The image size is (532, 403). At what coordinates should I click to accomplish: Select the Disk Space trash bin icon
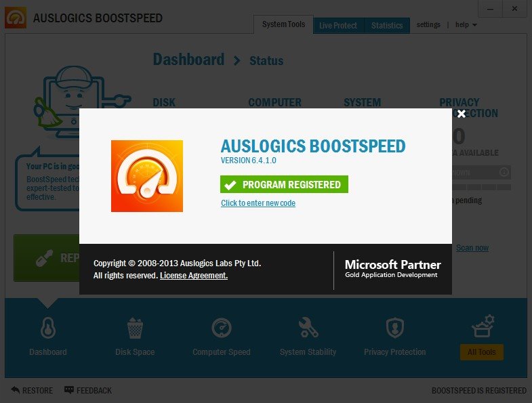click(x=135, y=328)
